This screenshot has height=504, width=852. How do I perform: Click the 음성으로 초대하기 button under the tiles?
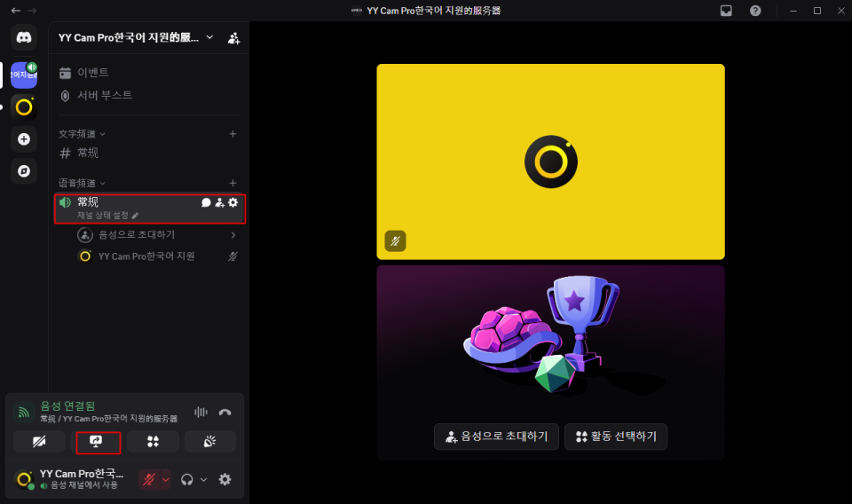(x=497, y=437)
